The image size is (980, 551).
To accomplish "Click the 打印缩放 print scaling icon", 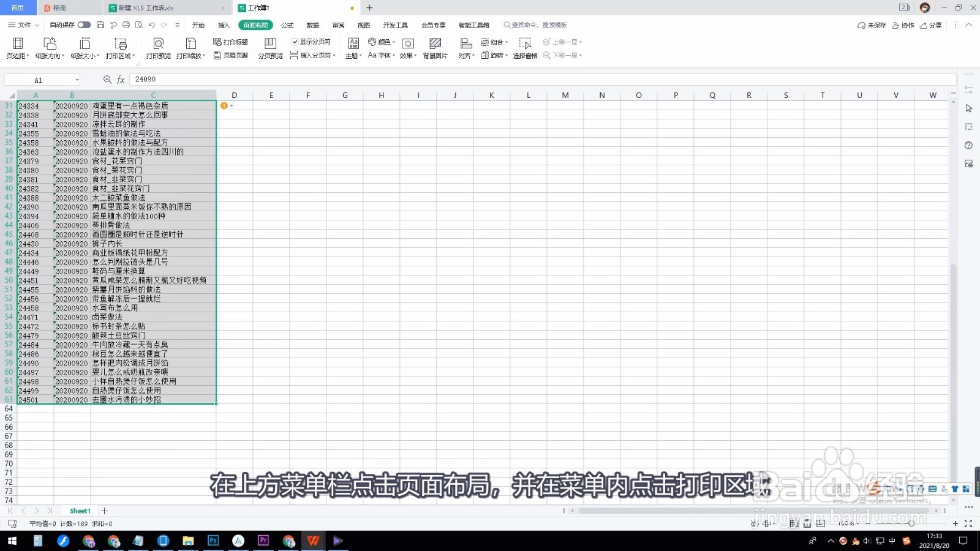I will pos(190,43).
